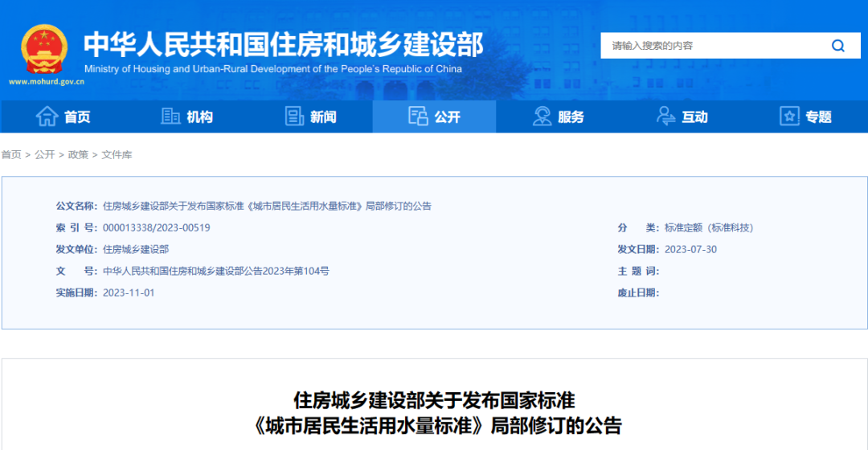Click heading line 《城市居民生活用水量标准》局部修订的公告
This screenshot has width=868, height=450.
tap(437, 426)
